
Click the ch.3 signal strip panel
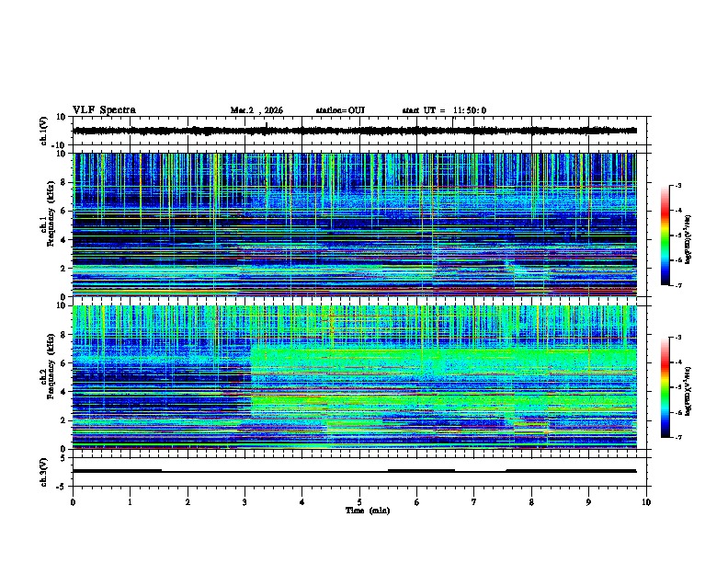(x=361, y=472)
